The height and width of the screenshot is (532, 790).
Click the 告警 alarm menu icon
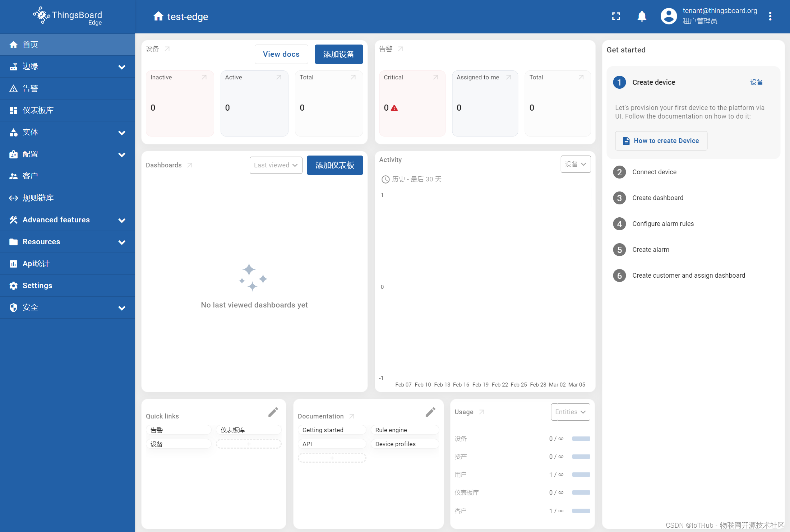(14, 88)
